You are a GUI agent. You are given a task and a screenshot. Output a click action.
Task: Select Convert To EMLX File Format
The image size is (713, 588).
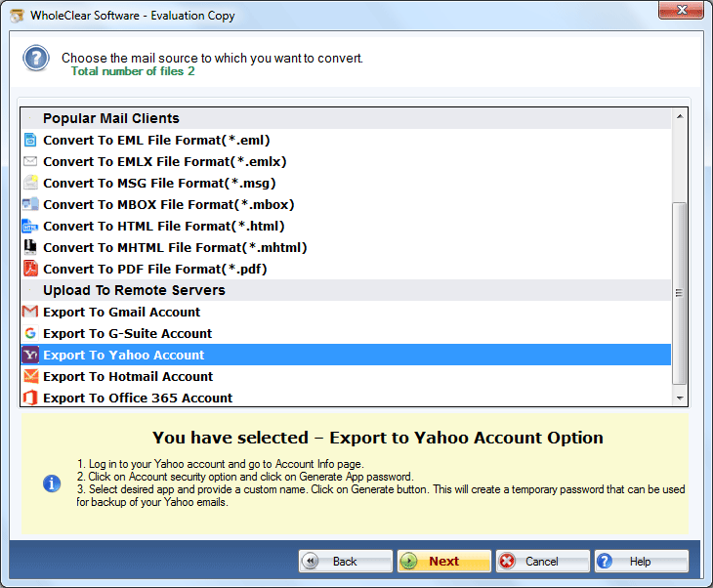point(346,161)
